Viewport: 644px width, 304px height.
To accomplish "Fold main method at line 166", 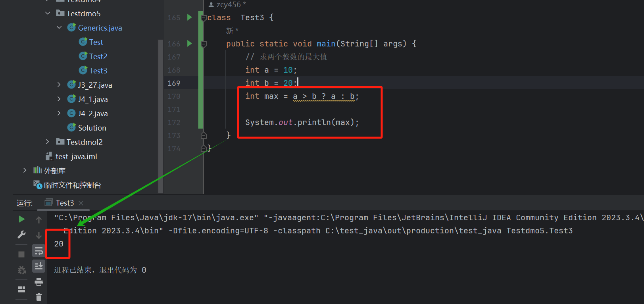I will pos(204,44).
